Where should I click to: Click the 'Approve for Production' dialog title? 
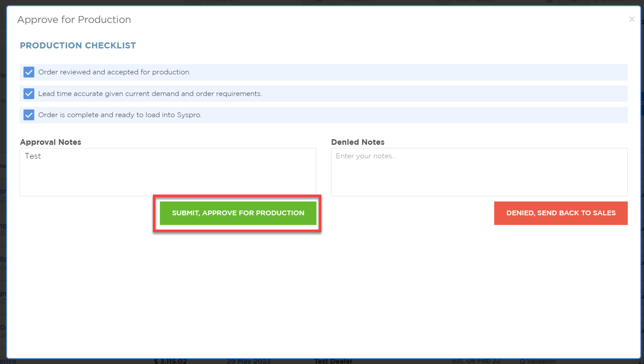coord(74,19)
